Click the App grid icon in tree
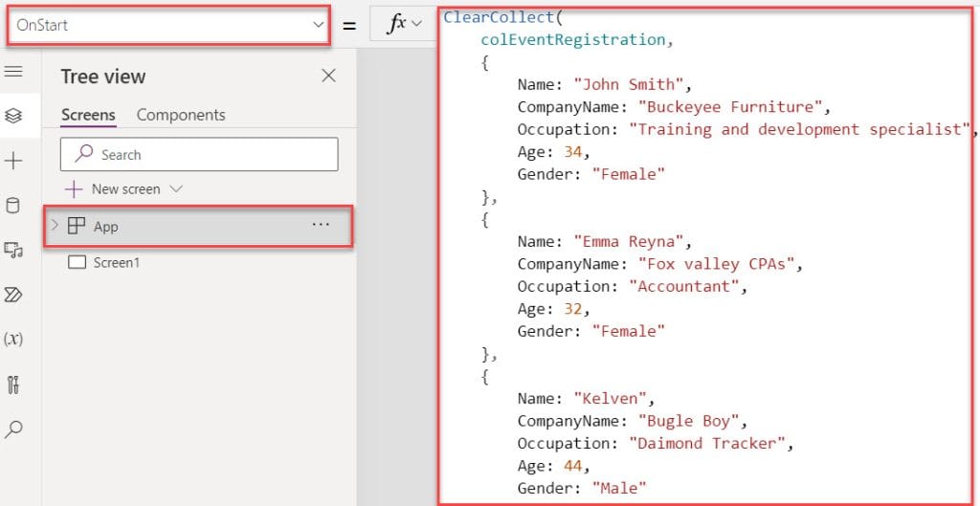The image size is (980, 506). 77,226
